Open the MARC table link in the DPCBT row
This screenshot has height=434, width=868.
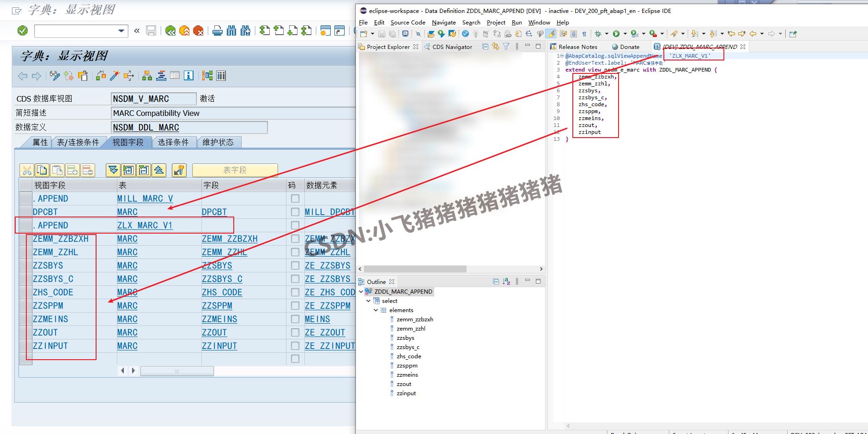[x=127, y=212]
